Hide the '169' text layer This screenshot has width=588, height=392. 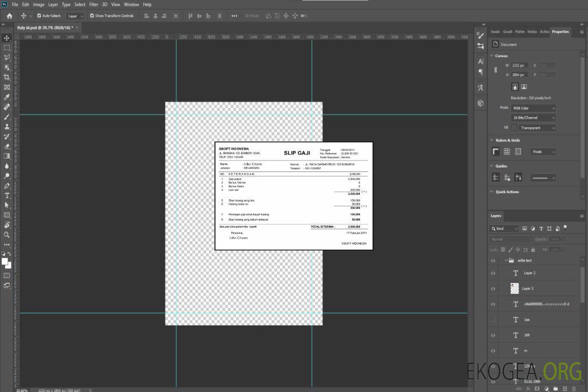[493, 336]
